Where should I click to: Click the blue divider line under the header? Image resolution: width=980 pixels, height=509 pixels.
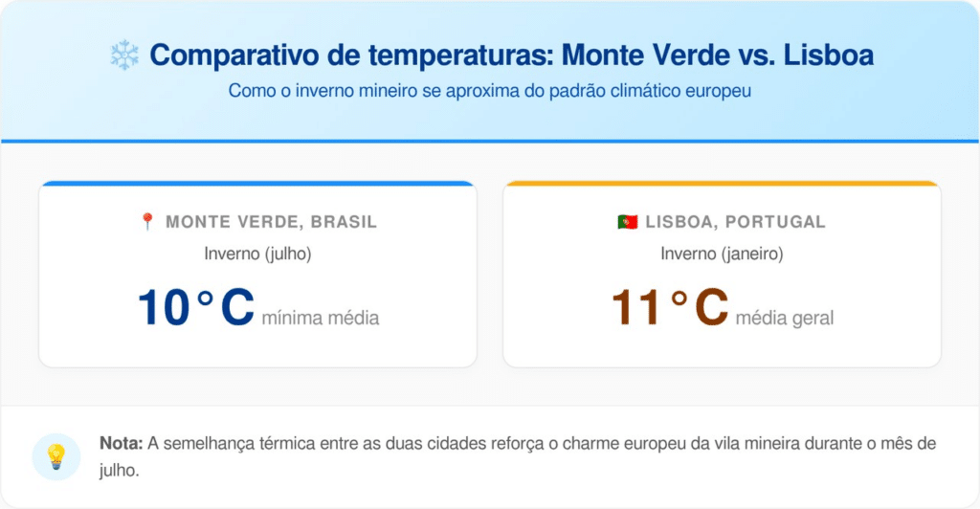pos(490,142)
